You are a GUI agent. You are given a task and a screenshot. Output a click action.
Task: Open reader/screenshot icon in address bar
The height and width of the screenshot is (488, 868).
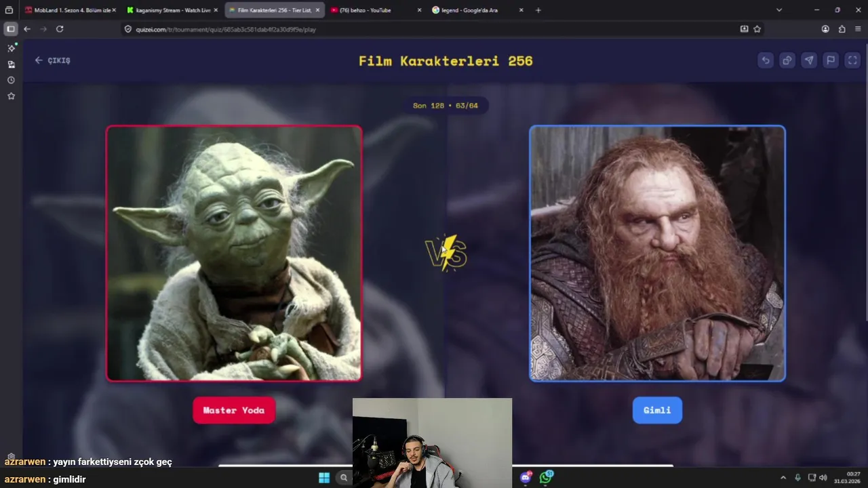(x=744, y=29)
